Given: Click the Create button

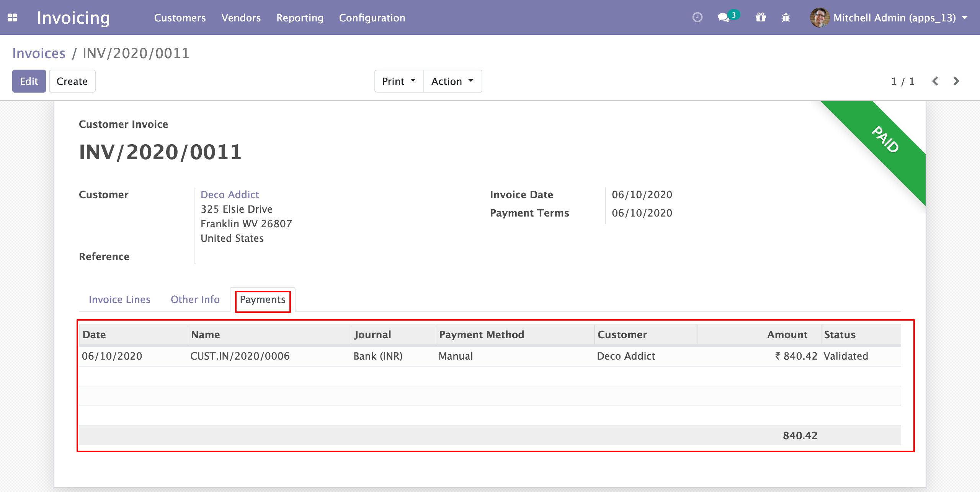Looking at the screenshot, I should point(72,81).
